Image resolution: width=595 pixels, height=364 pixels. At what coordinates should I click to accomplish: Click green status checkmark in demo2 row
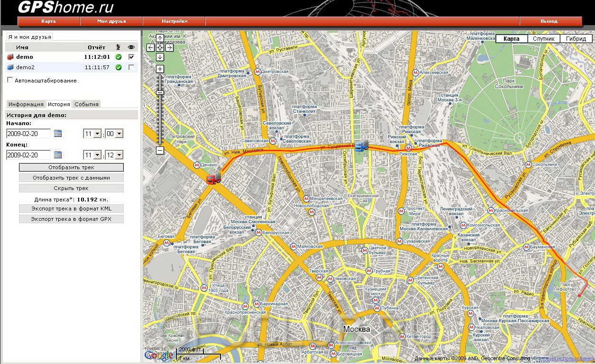pyautogui.click(x=119, y=67)
